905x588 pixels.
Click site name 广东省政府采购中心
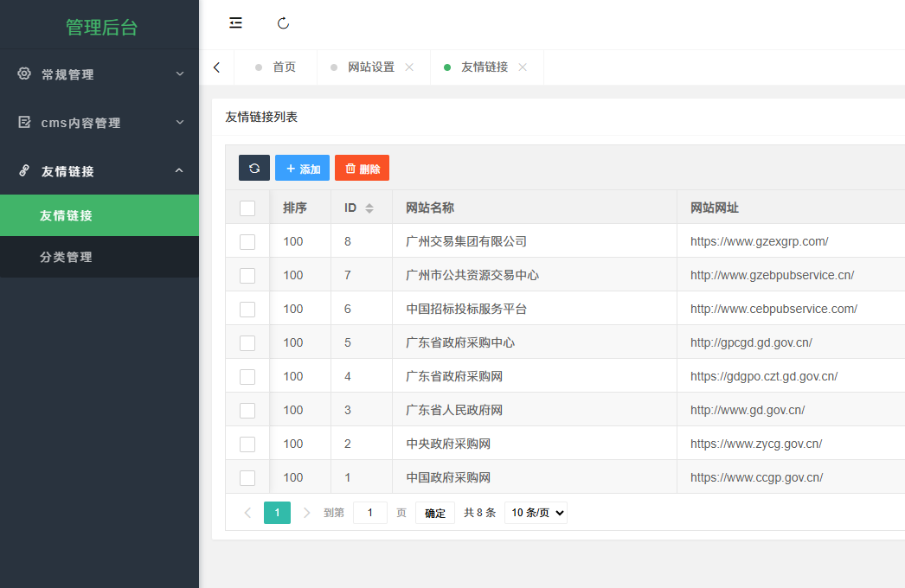tap(460, 342)
